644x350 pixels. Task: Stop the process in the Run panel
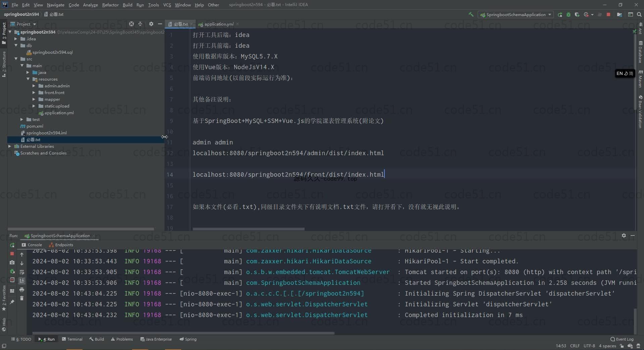tap(12, 254)
